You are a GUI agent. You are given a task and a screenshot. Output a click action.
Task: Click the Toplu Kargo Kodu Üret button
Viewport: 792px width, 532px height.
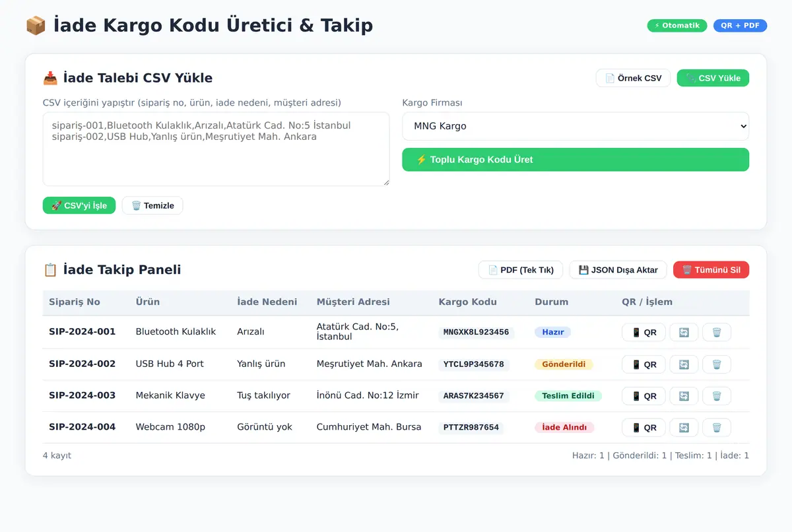[x=576, y=160]
